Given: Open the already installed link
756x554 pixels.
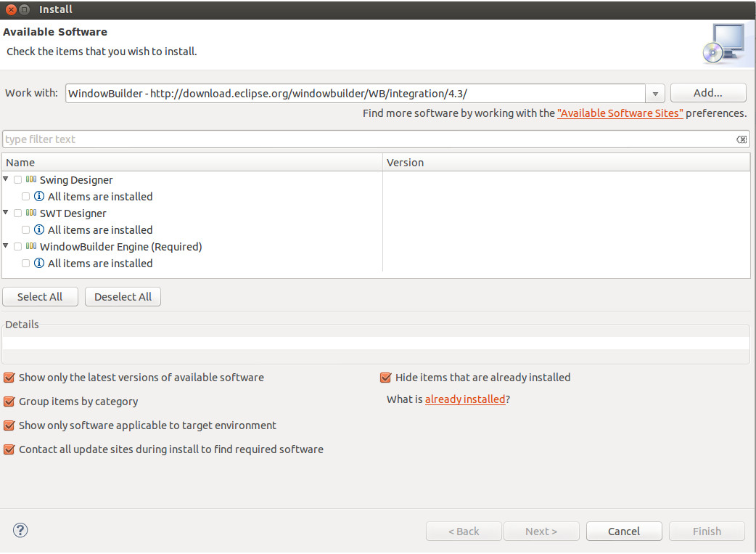Looking at the screenshot, I should point(465,399).
